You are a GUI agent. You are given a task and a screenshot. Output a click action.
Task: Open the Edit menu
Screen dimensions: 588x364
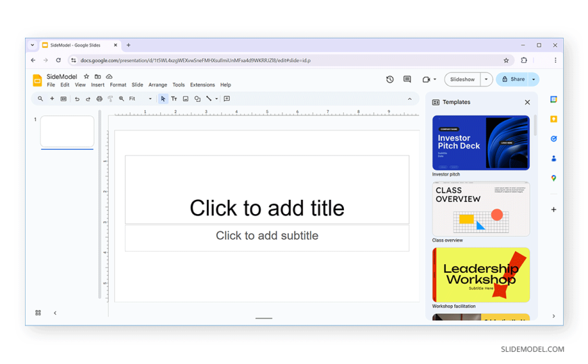[65, 85]
